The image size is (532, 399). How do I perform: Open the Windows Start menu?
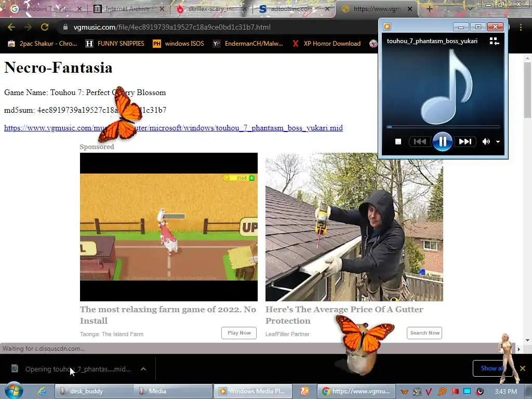click(x=14, y=391)
